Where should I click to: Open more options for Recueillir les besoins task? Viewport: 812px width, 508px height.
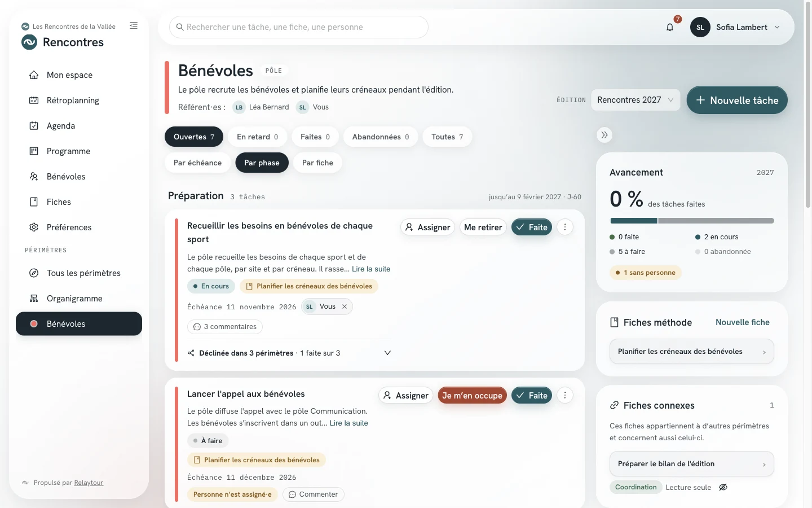[x=565, y=227]
